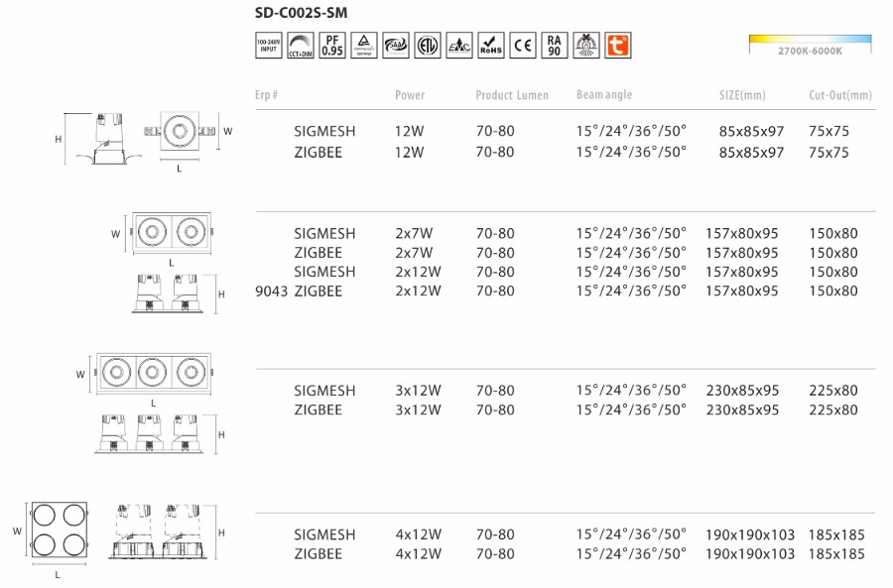Select cut-out 185x185 in the ZIGBEE row
893x588 pixels.
[x=836, y=554]
